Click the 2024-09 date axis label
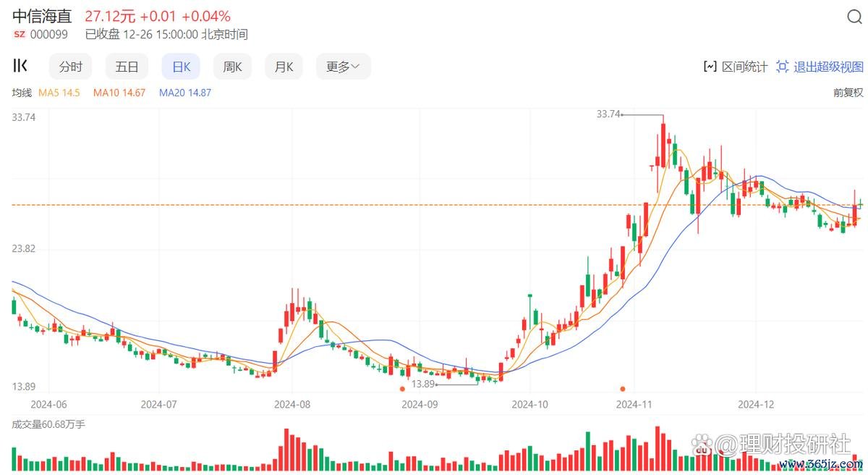The image size is (868, 475). point(420,404)
